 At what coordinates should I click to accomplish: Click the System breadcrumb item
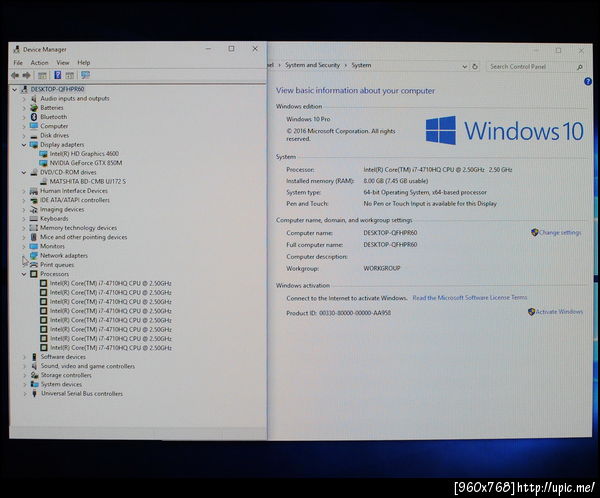pos(361,65)
